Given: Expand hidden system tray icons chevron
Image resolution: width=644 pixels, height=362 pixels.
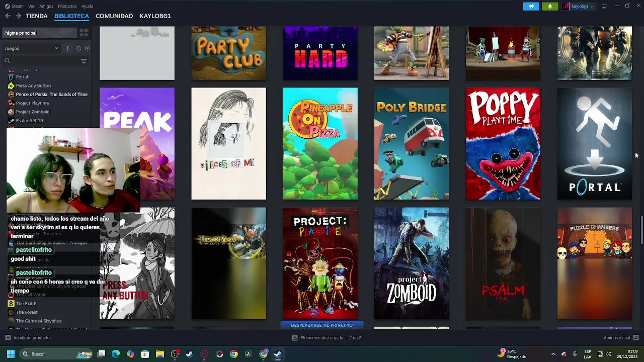Looking at the screenshot, I should point(553,354).
